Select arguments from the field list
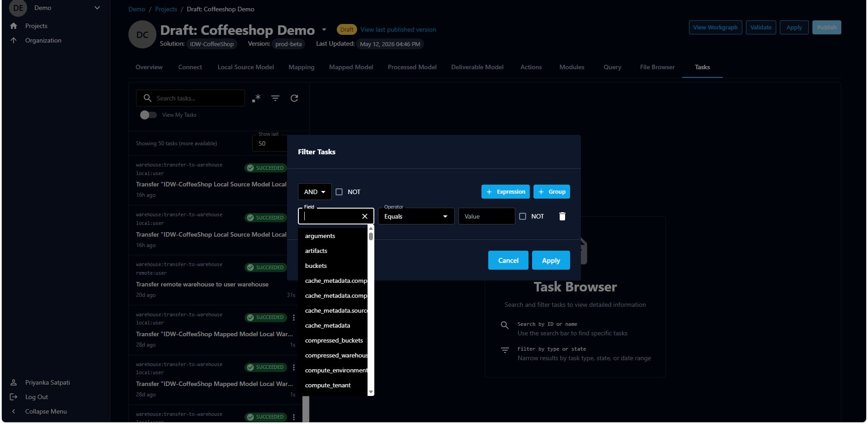The height and width of the screenshot is (424, 868). pos(333,236)
